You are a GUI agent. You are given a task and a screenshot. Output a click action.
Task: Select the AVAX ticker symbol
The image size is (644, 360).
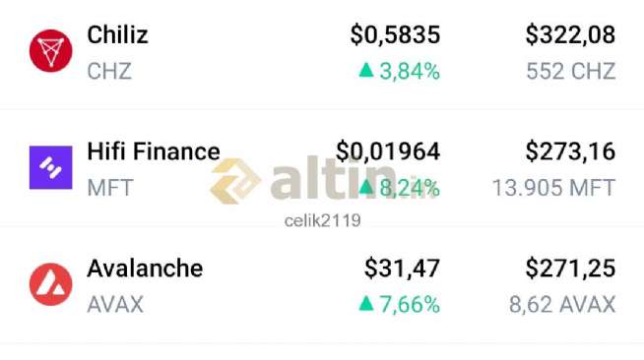tap(115, 304)
